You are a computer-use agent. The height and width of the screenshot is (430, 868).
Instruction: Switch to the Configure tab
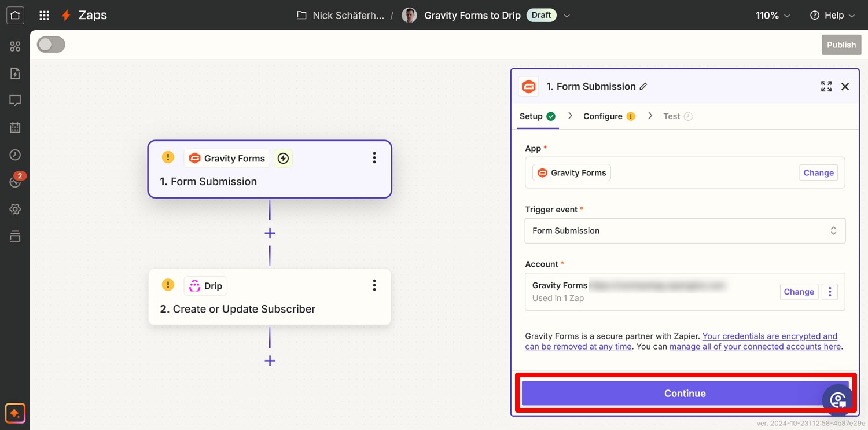pyautogui.click(x=609, y=116)
